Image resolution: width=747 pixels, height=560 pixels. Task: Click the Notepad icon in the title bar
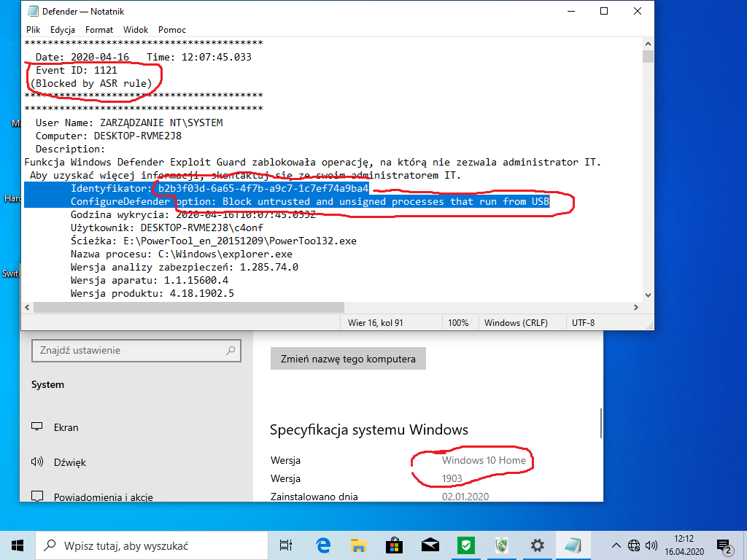tap(33, 11)
